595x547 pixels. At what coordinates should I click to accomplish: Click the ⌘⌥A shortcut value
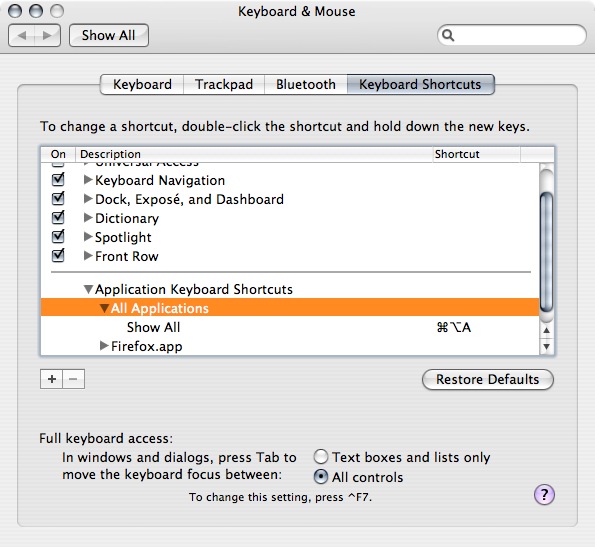click(454, 327)
